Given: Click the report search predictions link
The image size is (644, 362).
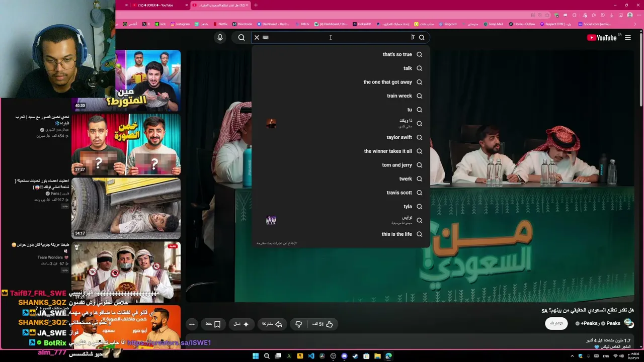Looking at the screenshot, I should (x=277, y=243).
